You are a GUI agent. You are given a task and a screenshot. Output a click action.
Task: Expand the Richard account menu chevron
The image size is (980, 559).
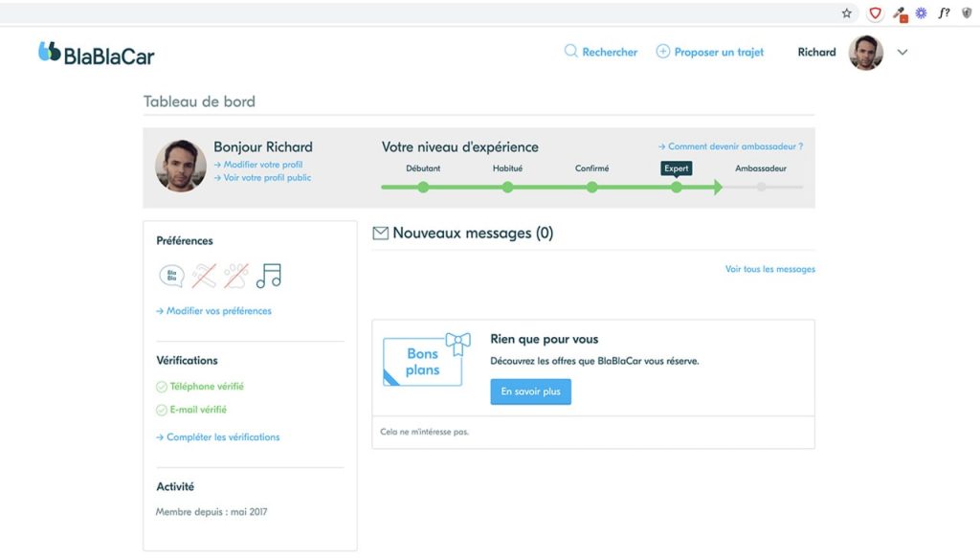pos(902,53)
